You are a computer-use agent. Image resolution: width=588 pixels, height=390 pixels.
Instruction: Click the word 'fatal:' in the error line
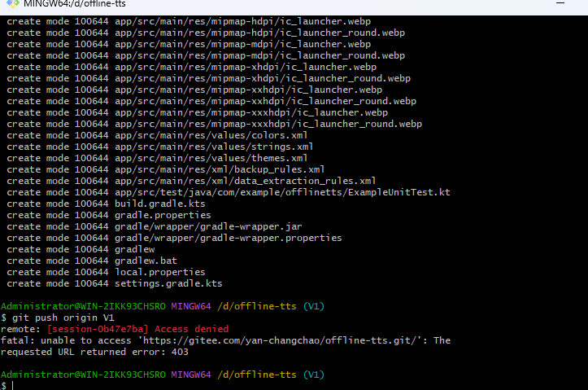17,340
